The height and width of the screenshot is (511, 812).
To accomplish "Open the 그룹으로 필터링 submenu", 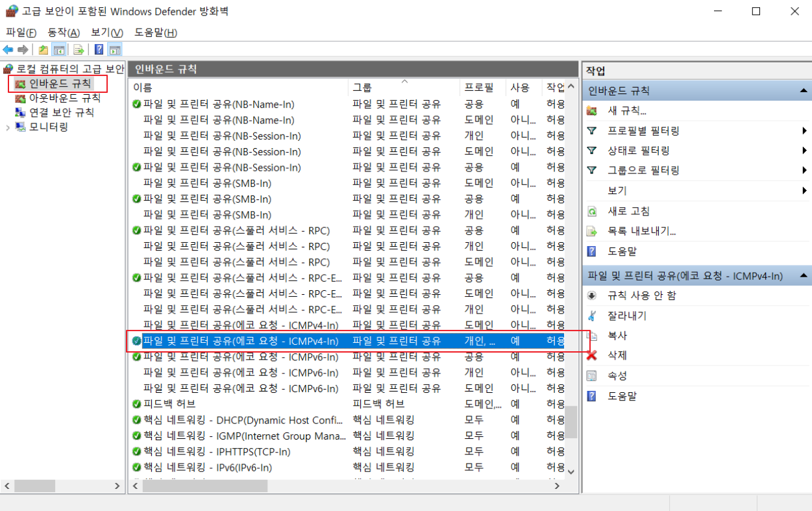I will pos(643,171).
